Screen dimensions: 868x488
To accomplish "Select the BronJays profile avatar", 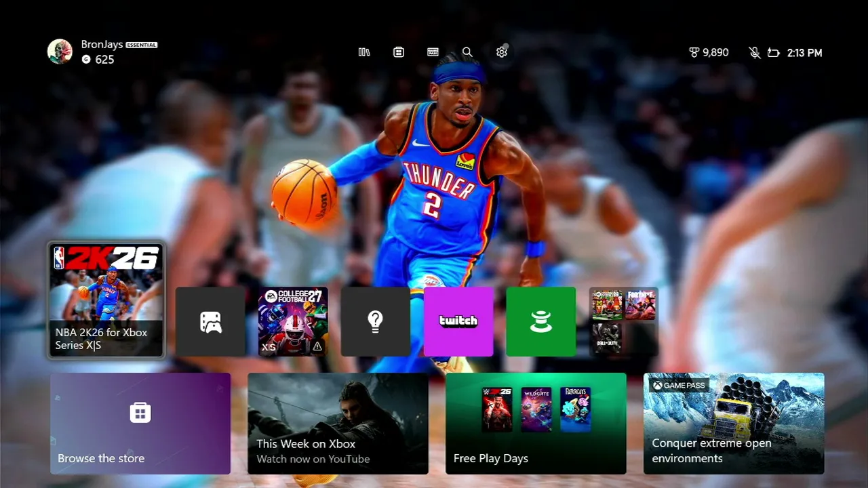I will pyautogui.click(x=60, y=52).
